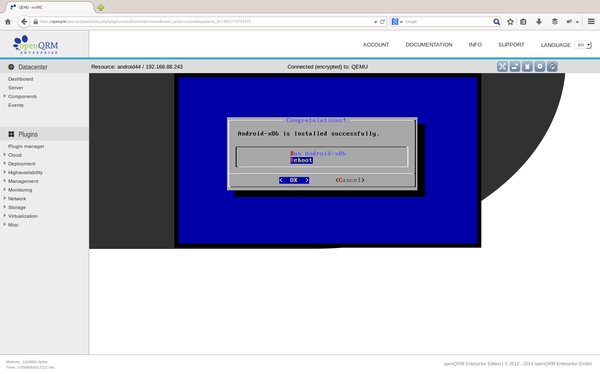
Task: Expand the Cloud plugin tree item
Action: [x=15, y=155]
